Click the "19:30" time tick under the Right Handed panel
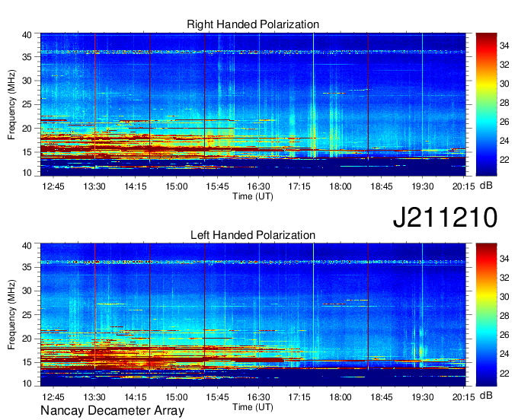Screen dimensions: 518x420 point(423,186)
